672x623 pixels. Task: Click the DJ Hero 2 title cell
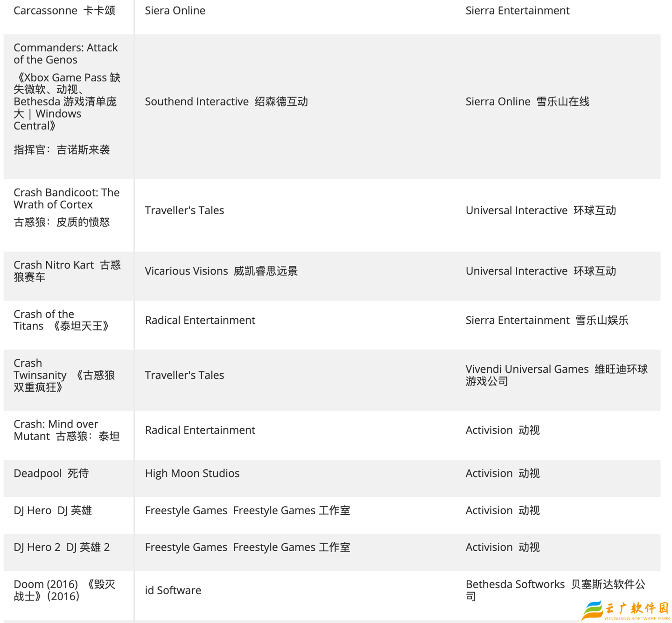pyautogui.click(x=62, y=547)
